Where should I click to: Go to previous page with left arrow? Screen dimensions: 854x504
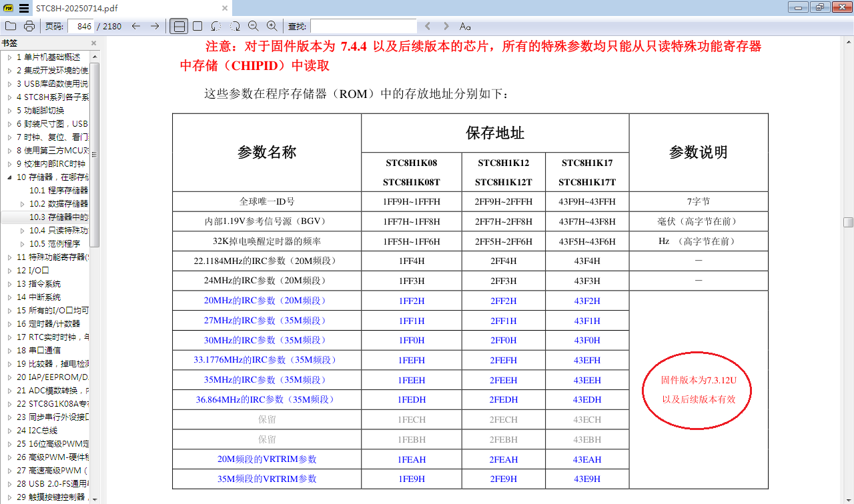tap(136, 26)
